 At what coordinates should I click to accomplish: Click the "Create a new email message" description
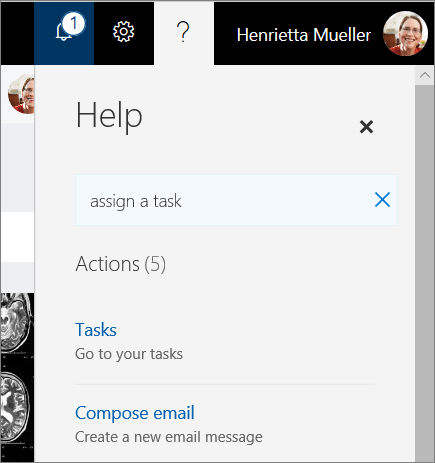[x=169, y=437]
